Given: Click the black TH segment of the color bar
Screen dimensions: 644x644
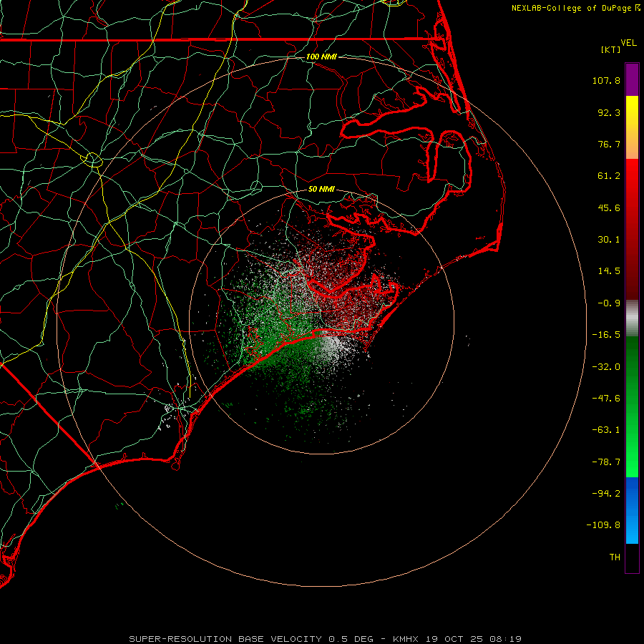Looking at the screenshot, I should coord(632,558).
